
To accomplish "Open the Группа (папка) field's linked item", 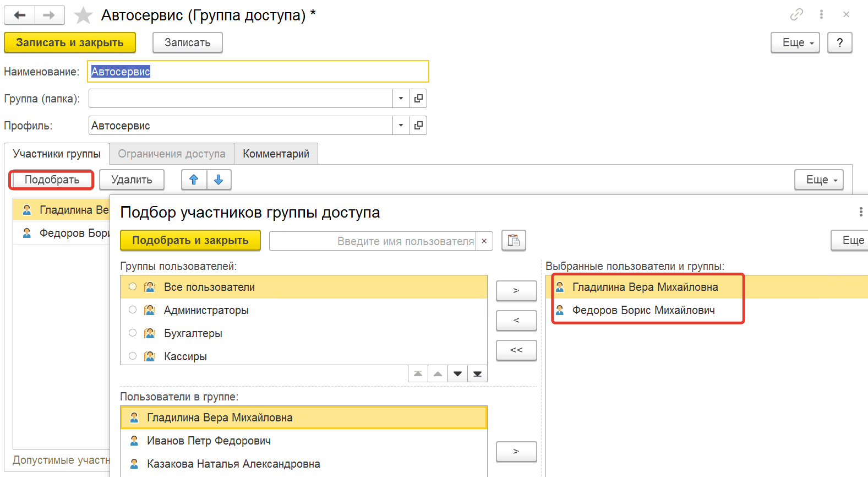I will (418, 99).
